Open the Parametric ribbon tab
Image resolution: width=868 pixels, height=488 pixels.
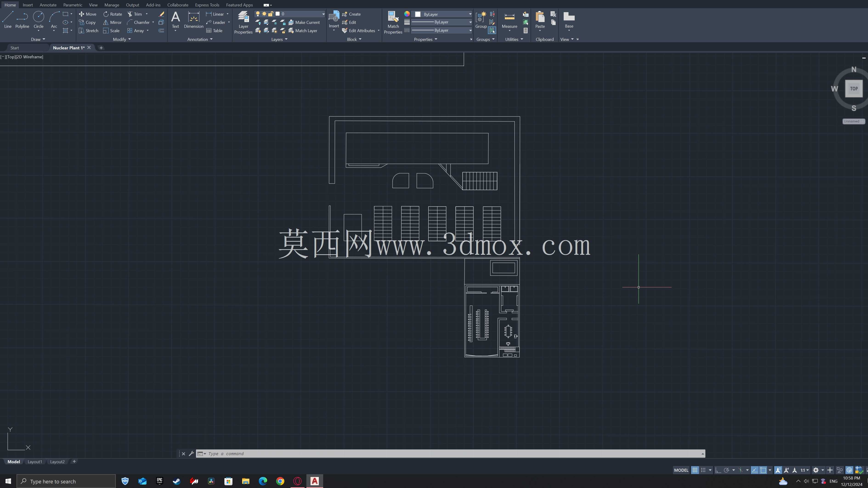coord(72,5)
